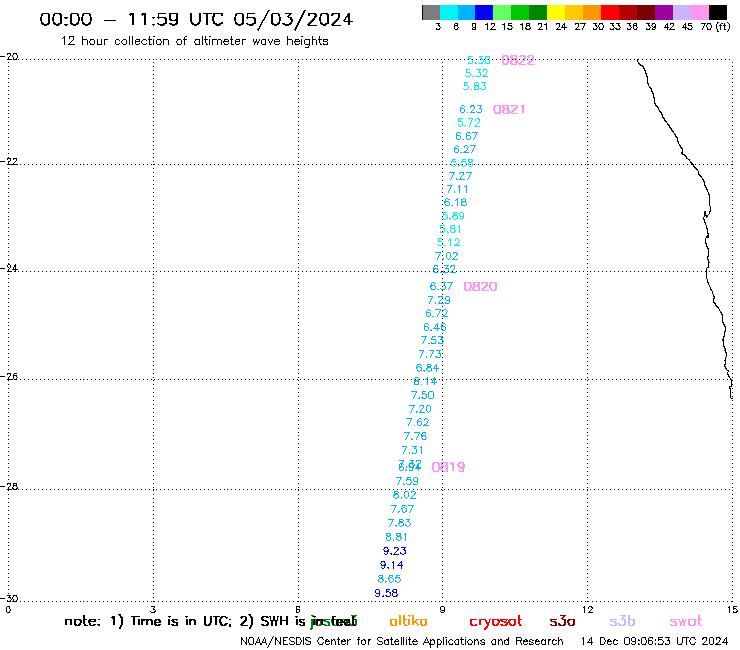Screen dimensions: 740x650
Task: Click wave height value 5.72
Action: point(469,123)
